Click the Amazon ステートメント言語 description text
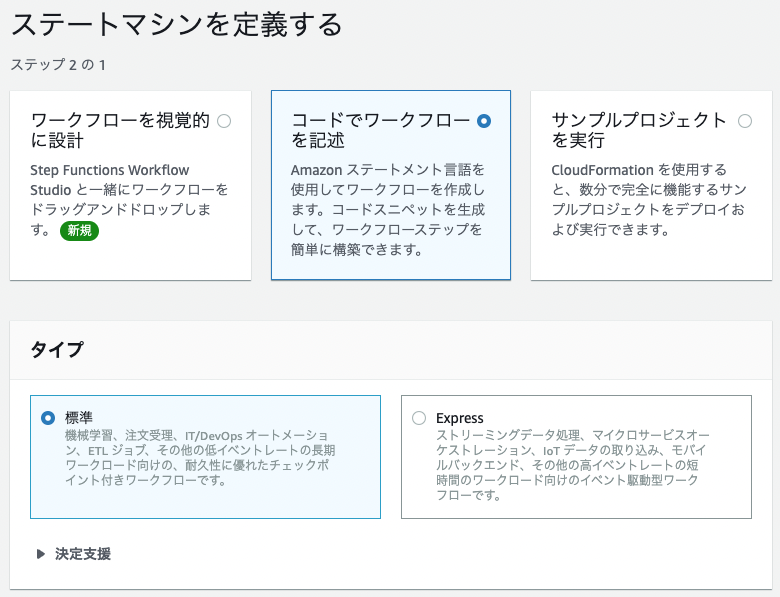 [x=388, y=209]
